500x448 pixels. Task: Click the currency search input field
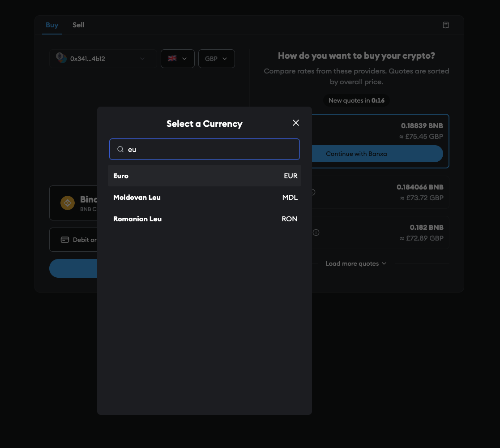[x=205, y=149]
